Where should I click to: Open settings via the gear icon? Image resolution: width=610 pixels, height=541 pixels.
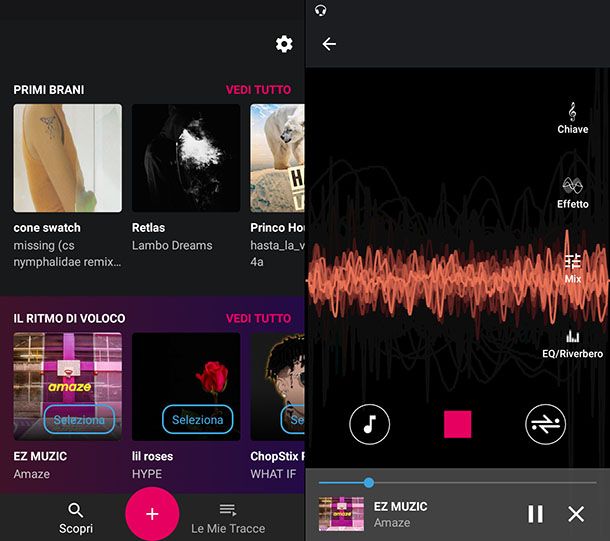pyautogui.click(x=284, y=44)
